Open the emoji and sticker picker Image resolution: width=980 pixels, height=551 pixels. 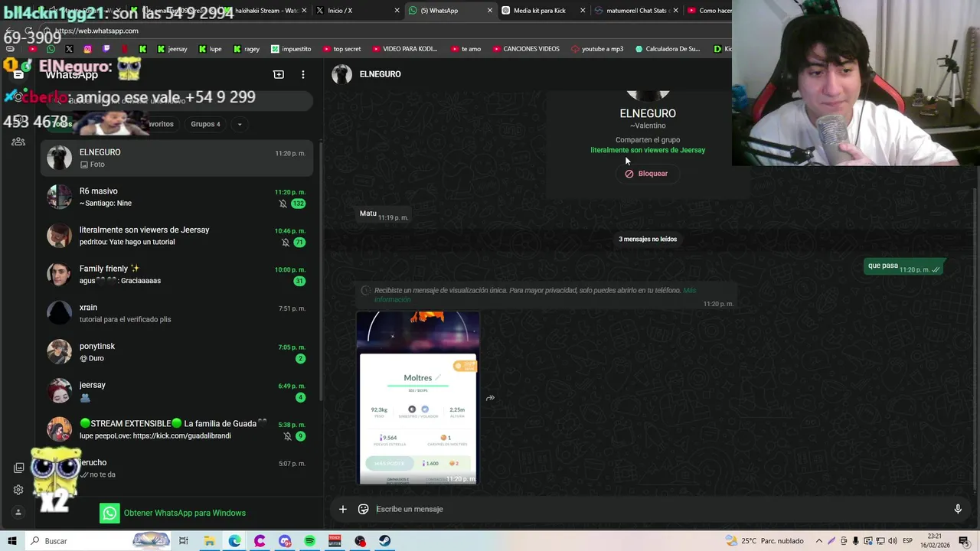pyautogui.click(x=364, y=509)
